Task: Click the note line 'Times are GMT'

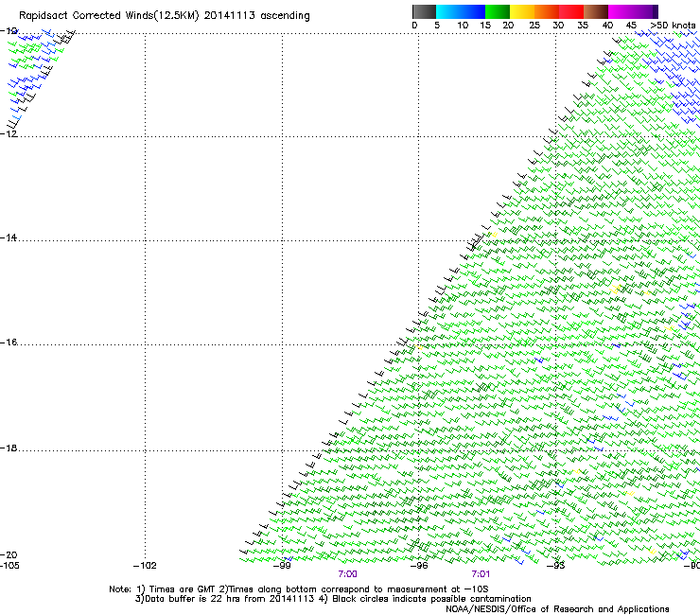Action: click(183, 589)
